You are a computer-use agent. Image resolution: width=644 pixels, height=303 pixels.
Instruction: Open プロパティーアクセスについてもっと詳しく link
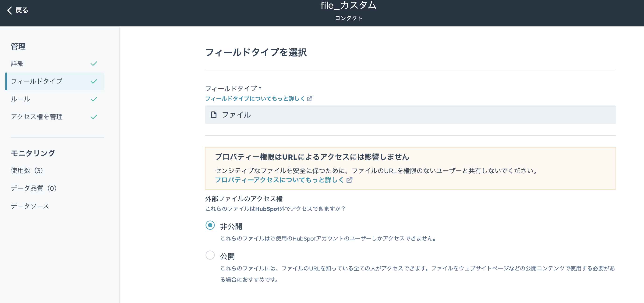279,180
